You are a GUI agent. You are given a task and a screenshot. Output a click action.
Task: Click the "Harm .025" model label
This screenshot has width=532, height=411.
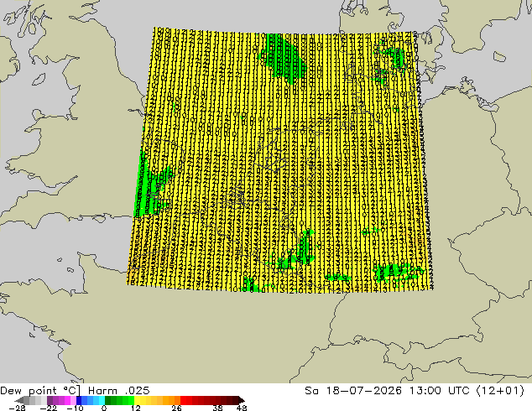point(119,391)
